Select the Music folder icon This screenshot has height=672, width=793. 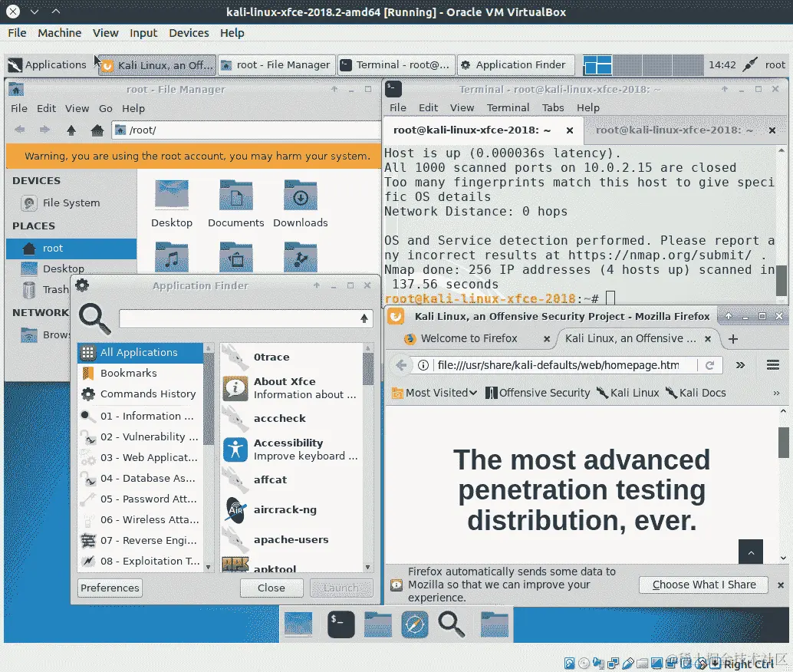172,256
